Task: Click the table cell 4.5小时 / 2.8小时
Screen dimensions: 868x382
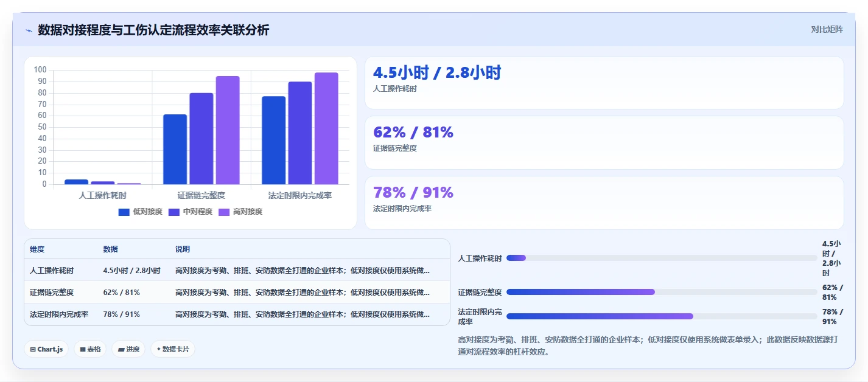Action: 131,271
